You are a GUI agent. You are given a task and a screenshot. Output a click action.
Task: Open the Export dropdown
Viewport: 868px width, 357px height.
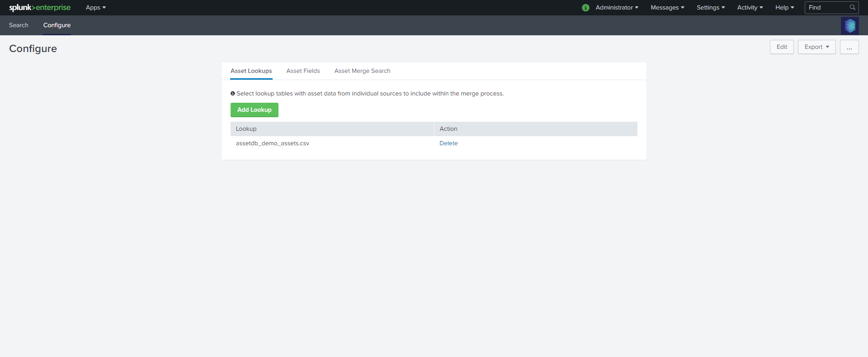816,47
